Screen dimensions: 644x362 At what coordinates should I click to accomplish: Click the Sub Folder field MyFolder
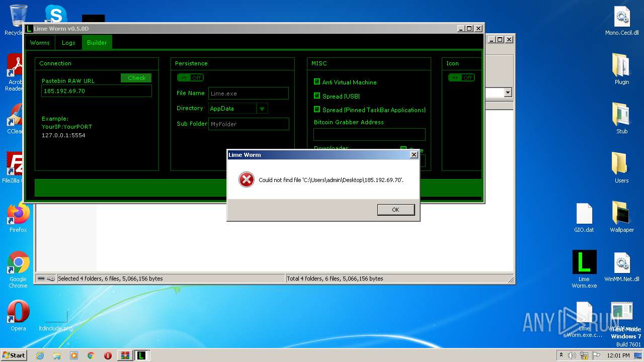(x=249, y=124)
